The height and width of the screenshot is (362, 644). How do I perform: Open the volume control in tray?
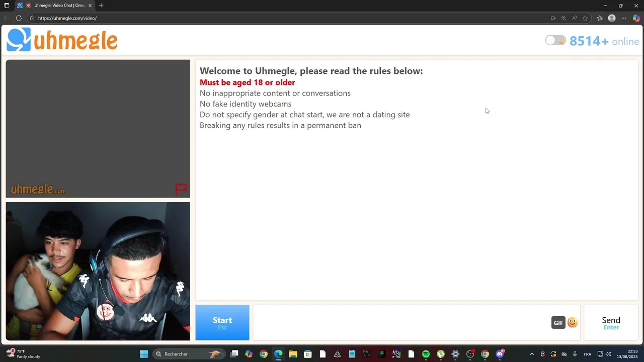click(x=609, y=354)
